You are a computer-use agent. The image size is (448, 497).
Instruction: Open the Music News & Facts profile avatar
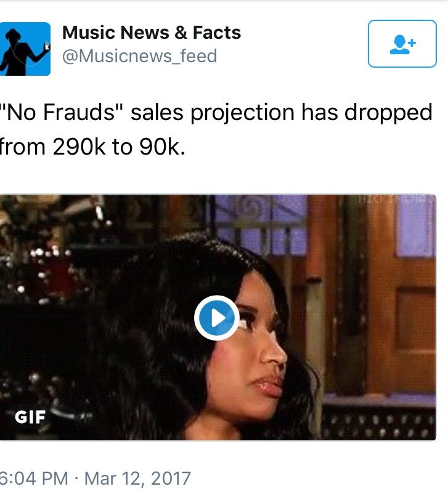pos(25,49)
